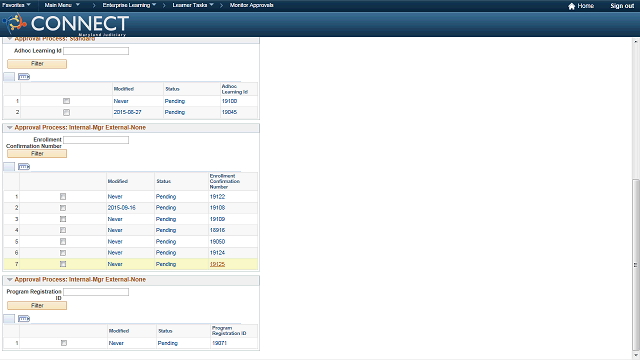Check the box for Program Registration 19071
This screenshot has width=640, height=360.
(64, 343)
